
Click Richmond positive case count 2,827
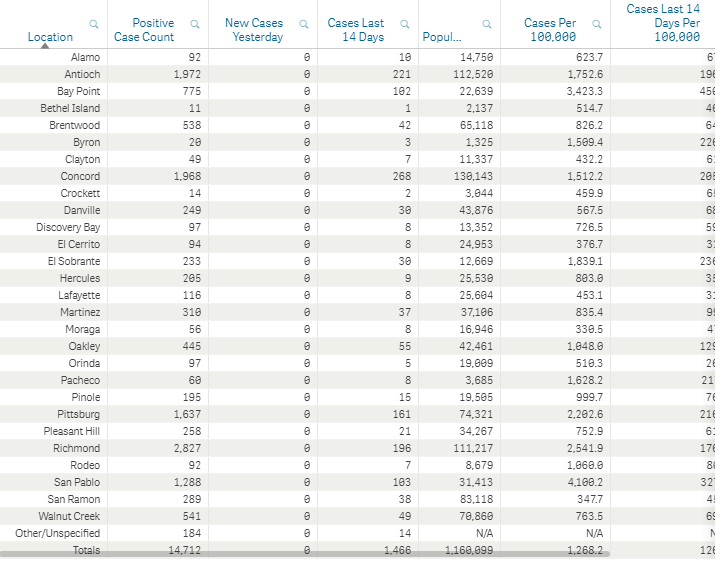coord(188,449)
